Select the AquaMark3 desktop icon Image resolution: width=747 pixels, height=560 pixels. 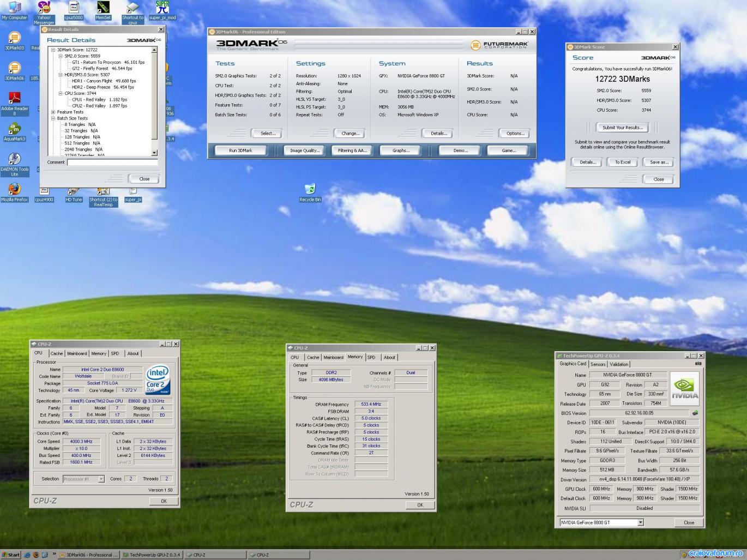pos(14,132)
